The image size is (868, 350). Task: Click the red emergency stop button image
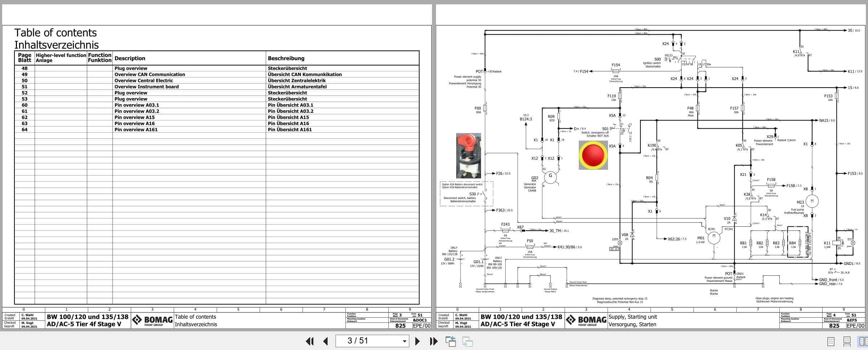tap(593, 155)
